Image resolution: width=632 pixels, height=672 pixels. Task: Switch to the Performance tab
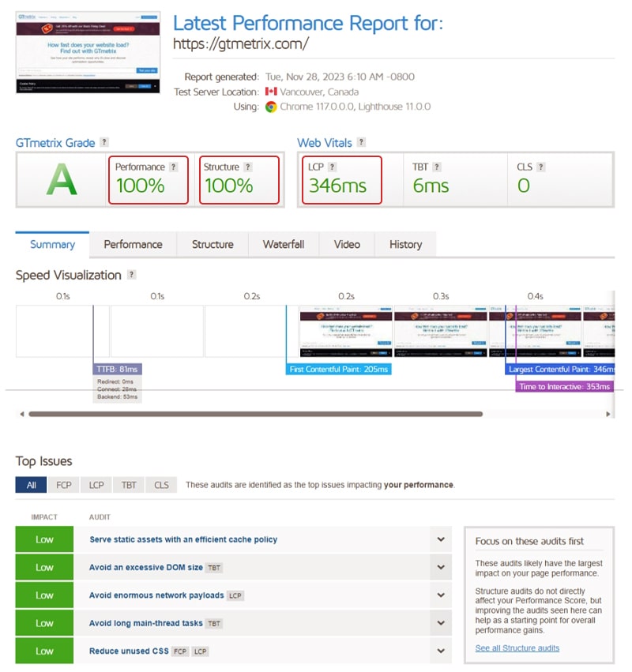click(x=133, y=244)
